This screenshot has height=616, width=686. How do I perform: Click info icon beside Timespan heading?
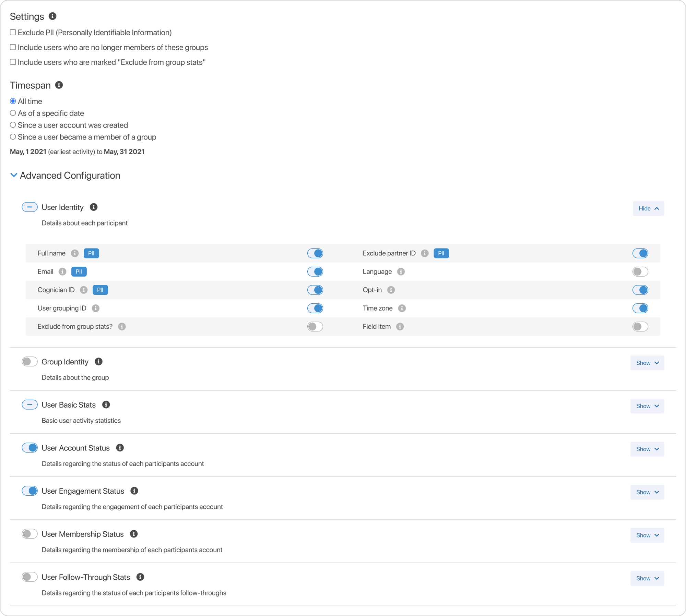click(59, 85)
